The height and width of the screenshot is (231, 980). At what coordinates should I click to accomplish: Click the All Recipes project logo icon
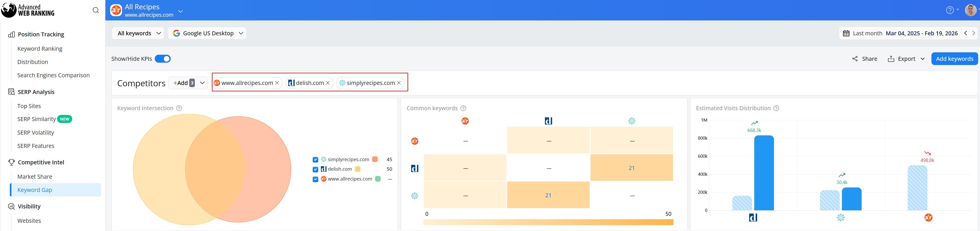(x=116, y=10)
